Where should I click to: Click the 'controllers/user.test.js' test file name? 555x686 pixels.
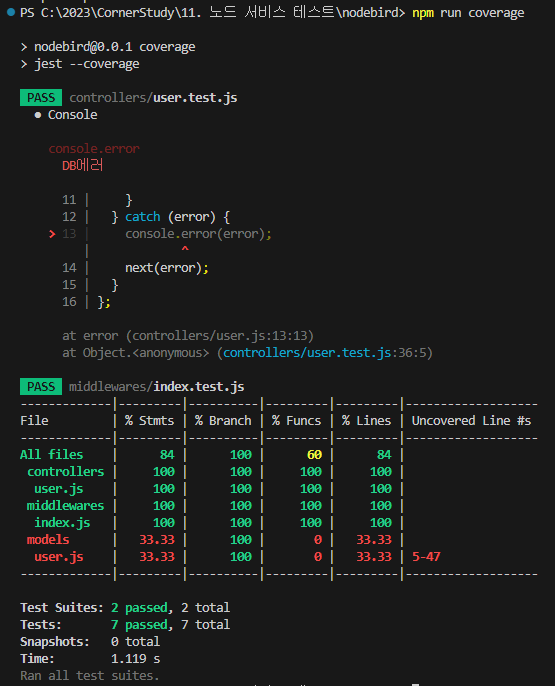tap(153, 98)
